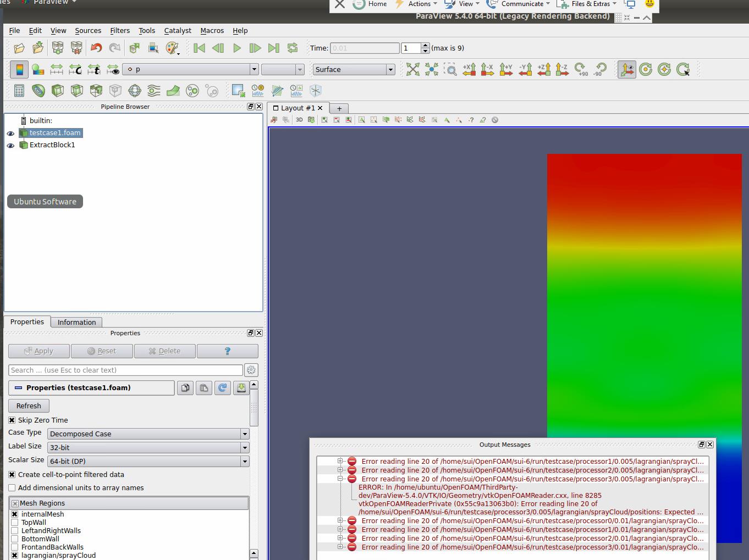Click the Apply button
Screen dimensions: 749x560
tap(39, 351)
